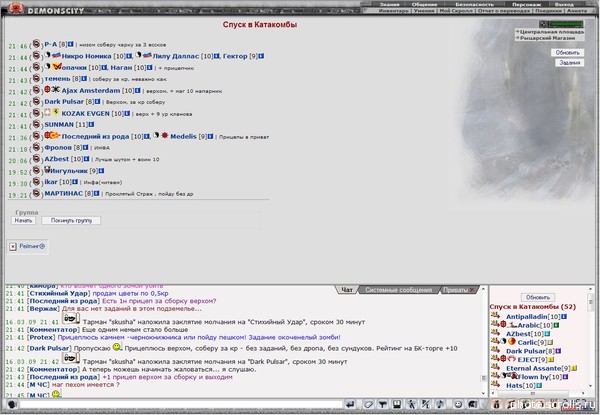Open the Инвентарь submenu item
Image resolution: width=600 pixels, height=415 pixels.
[x=393, y=11]
